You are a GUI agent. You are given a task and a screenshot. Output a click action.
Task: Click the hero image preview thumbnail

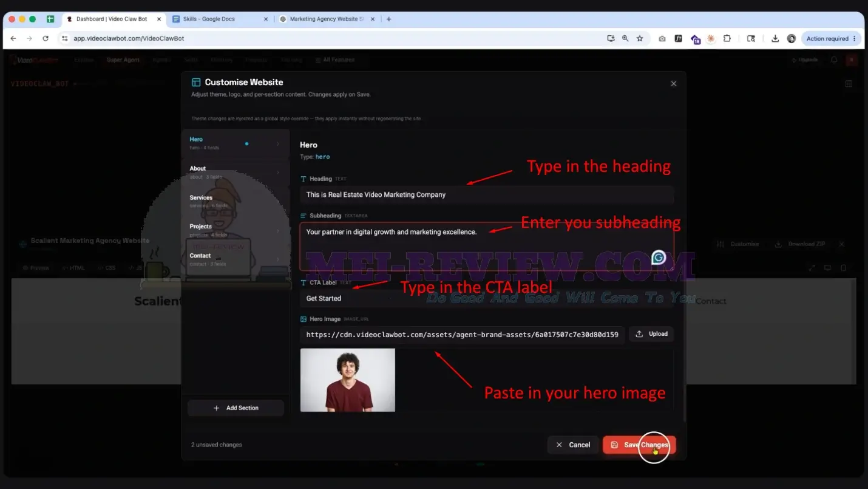click(348, 380)
